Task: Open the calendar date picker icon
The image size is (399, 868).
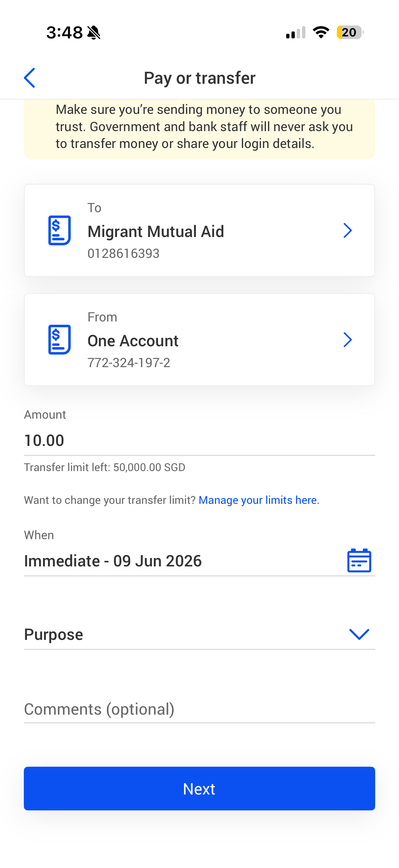Action: coord(359,560)
